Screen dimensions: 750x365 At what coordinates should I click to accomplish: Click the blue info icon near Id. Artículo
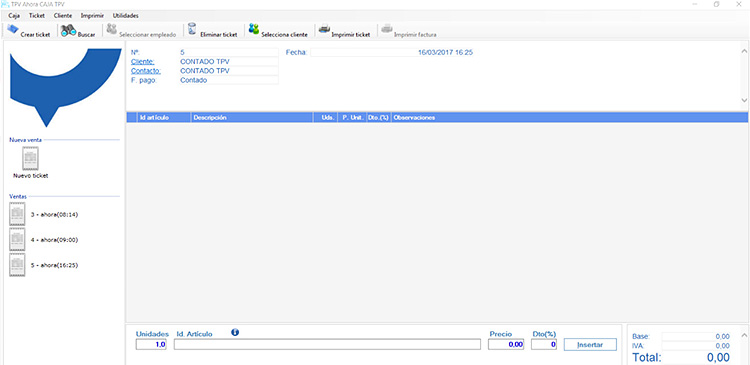[x=235, y=332]
